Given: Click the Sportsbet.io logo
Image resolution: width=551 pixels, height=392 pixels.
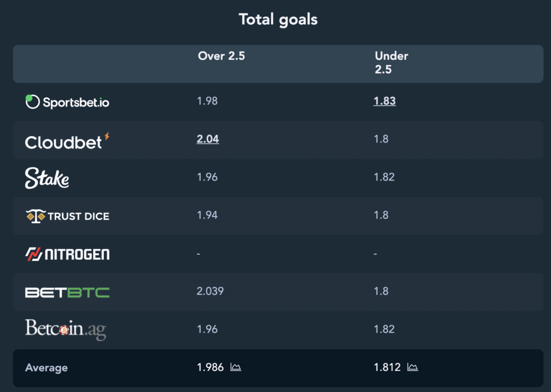Looking at the screenshot, I should pyautogui.click(x=67, y=102).
